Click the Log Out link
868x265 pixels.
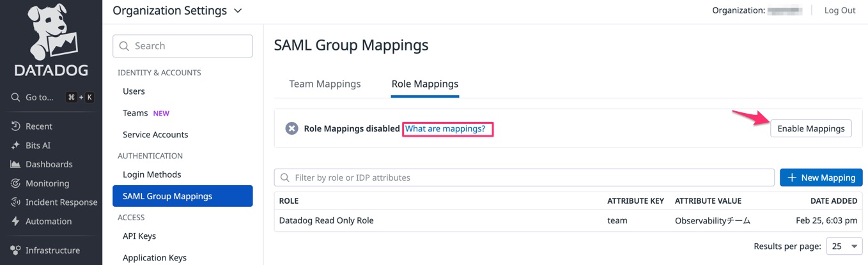pos(840,10)
